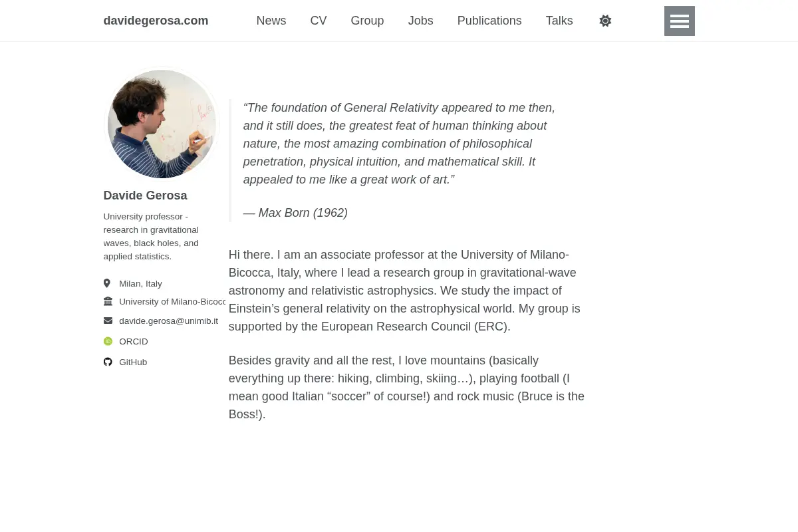Navigate to Jobs

[420, 21]
